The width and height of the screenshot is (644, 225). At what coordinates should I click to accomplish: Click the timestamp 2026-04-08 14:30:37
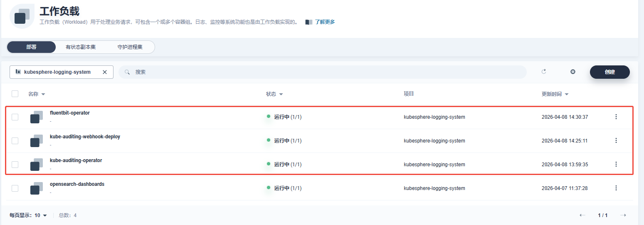point(565,117)
